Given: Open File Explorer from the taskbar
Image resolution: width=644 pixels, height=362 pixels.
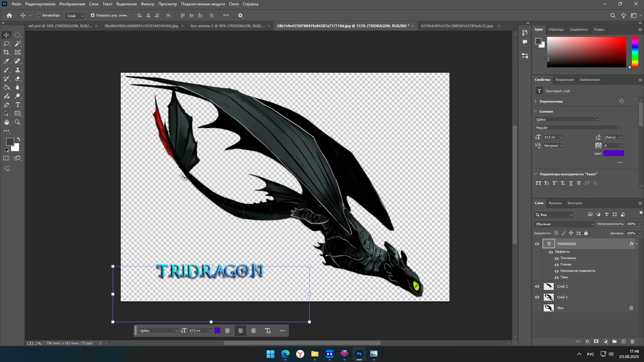Looking at the screenshot, I should pyautogui.click(x=314, y=354).
